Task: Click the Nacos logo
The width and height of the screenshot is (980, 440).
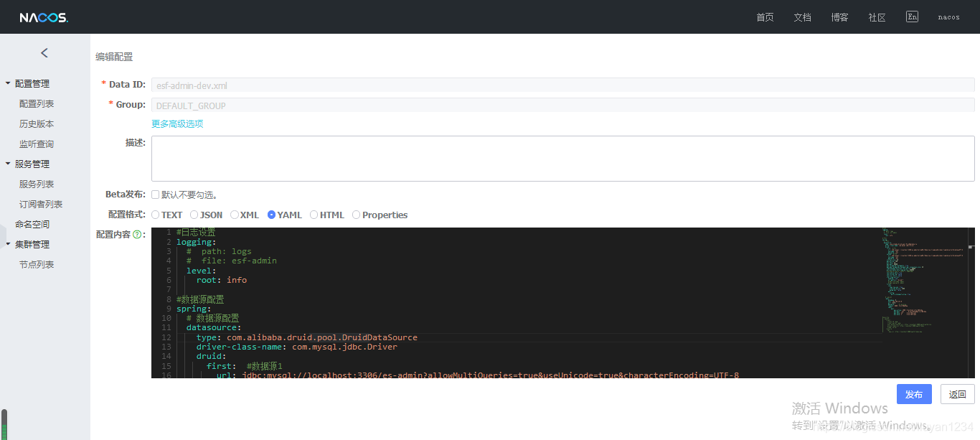Action: pyautogui.click(x=44, y=17)
